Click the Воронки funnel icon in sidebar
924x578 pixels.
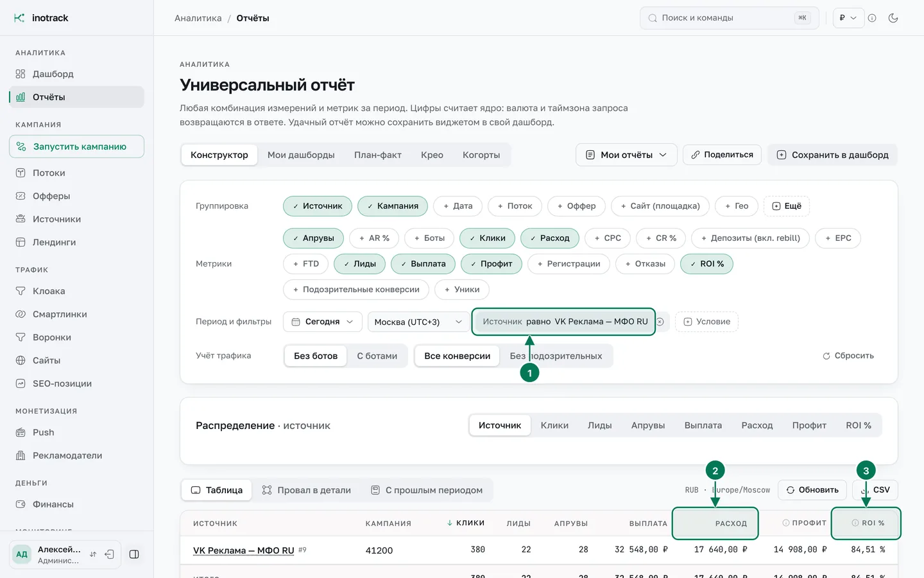click(21, 337)
